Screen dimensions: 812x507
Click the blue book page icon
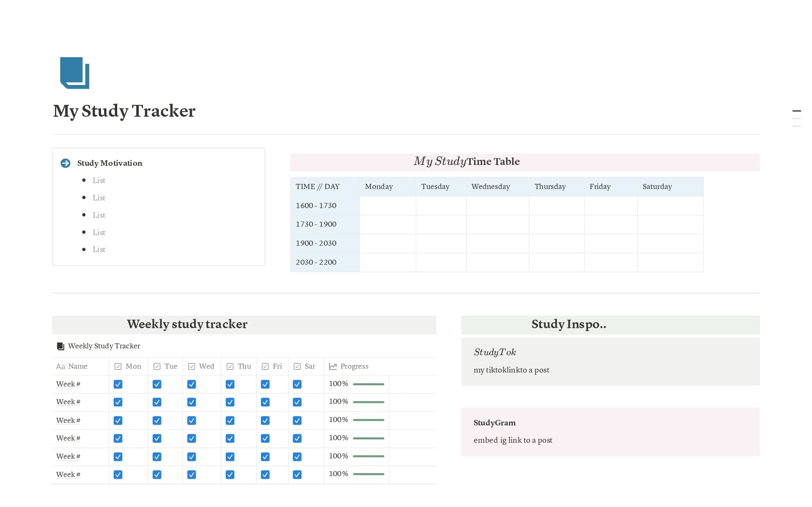coord(74,73)
